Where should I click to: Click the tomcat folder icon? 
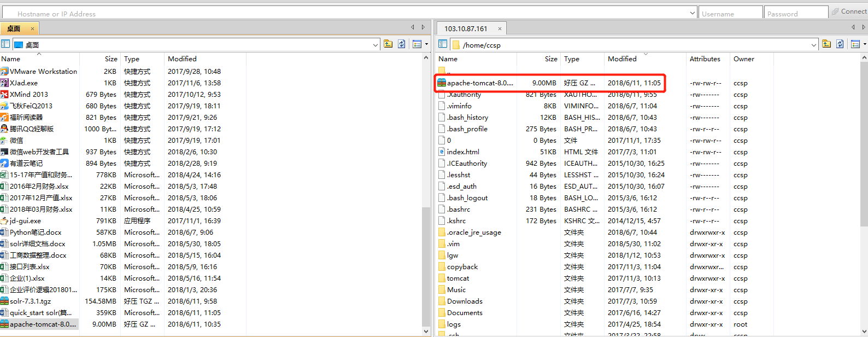click(442, 278)
